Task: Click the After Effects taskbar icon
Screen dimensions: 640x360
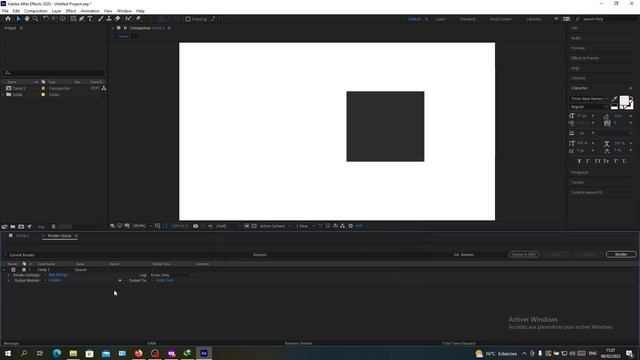Action: coord(204,353)
